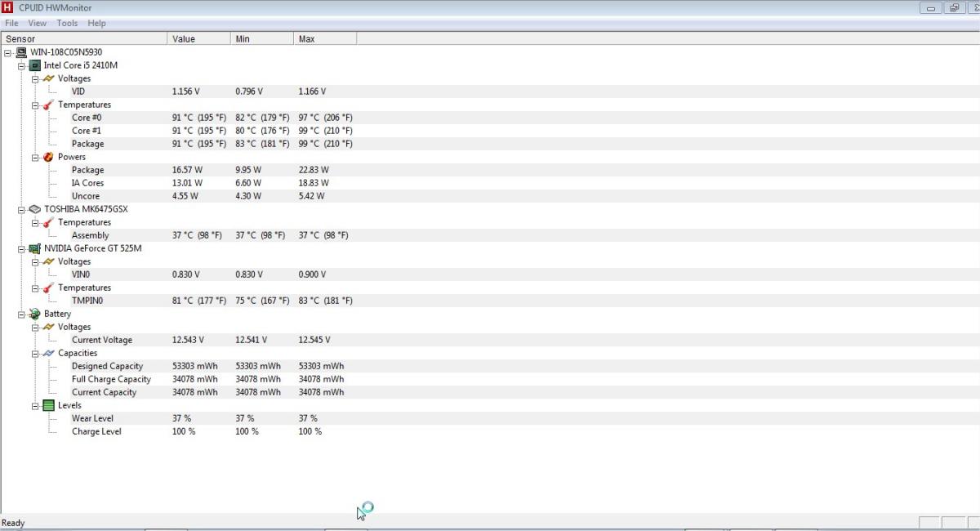
Task: Click the 83 °C max TMPIN0 value
Action: 326,301
